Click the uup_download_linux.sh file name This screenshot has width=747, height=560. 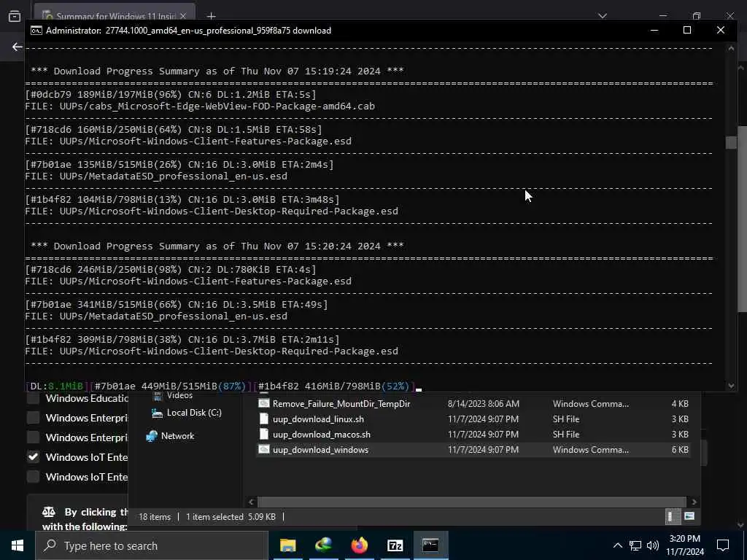coord(318,419)
